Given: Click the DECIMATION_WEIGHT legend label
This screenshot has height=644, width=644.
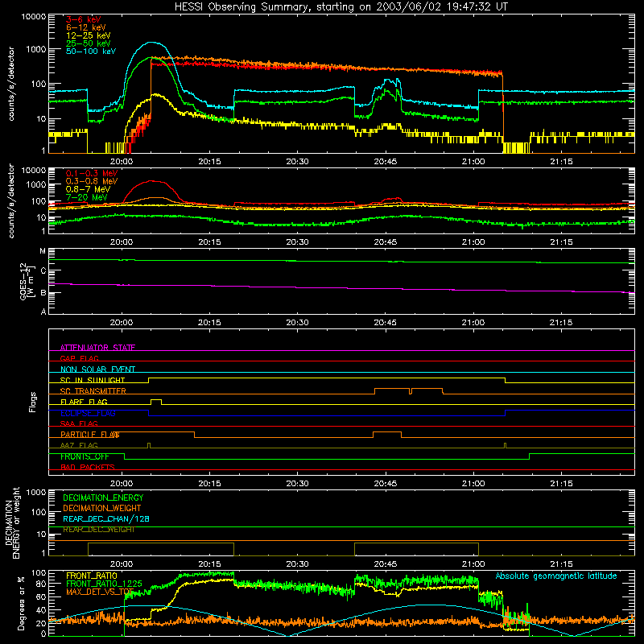Looking at the screenshot, I should (102, 508).
